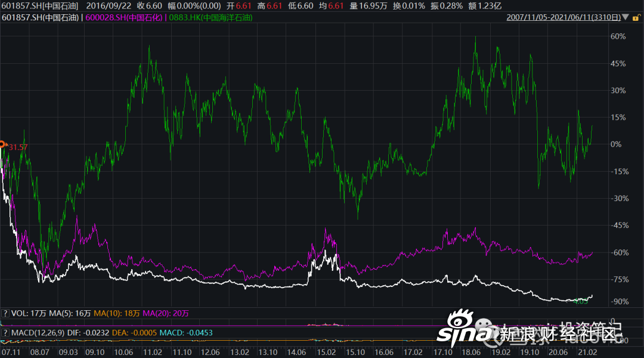Click the -75% label on the percentage axis
The width and height of the screenshot is (644, 358).
point(619,279)
